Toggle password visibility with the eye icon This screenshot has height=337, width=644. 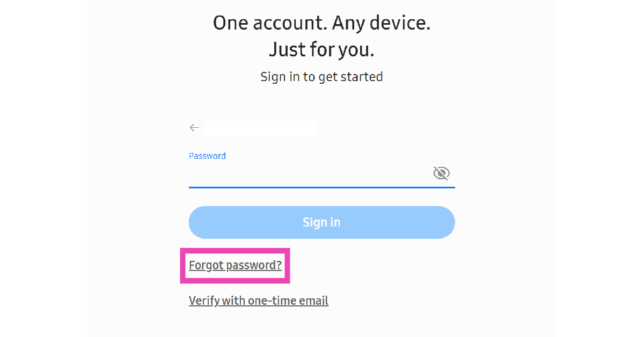tap(441, 173)
